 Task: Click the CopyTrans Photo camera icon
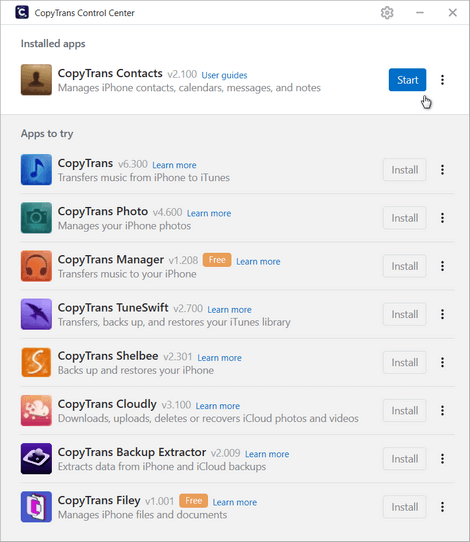coord(36,218)
